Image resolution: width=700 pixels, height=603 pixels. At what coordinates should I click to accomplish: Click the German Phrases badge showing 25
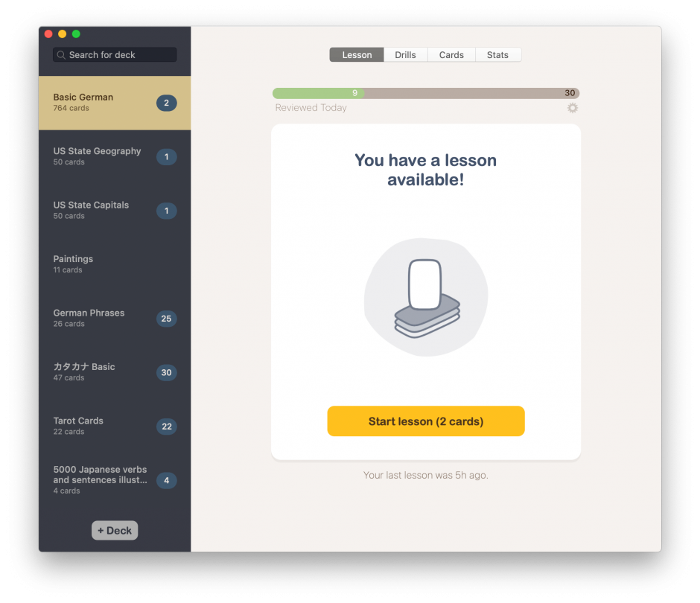click(167, 319)
